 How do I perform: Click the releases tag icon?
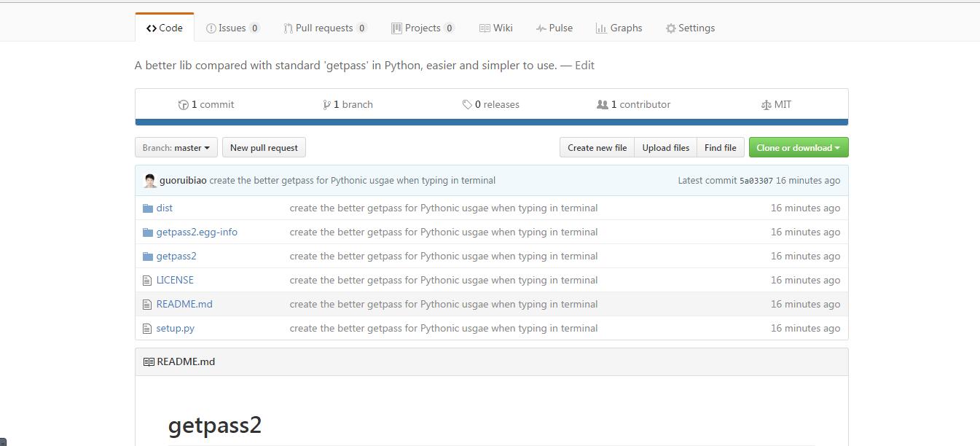tap(467, 105)
